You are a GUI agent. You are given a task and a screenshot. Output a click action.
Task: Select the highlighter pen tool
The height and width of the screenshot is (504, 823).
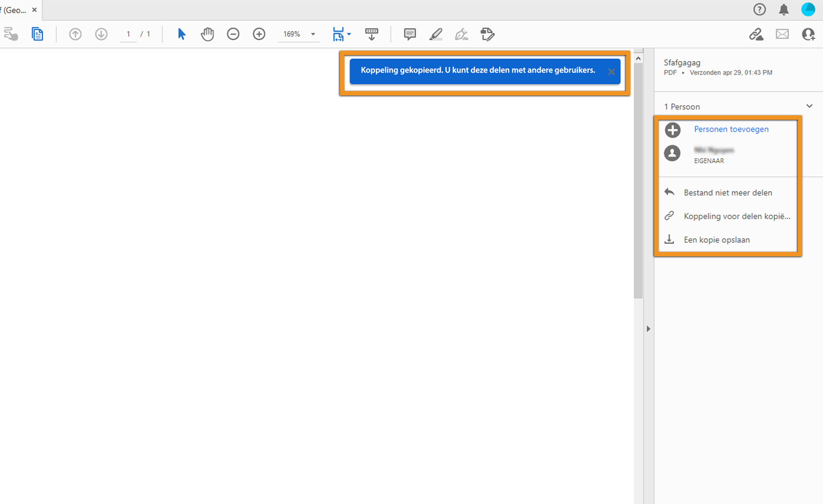click(x=436, y=34)
